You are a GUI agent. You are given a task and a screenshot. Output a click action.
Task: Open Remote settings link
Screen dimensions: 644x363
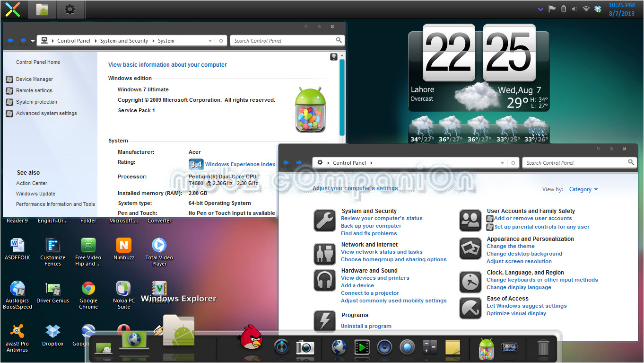[x=34, y=90]
